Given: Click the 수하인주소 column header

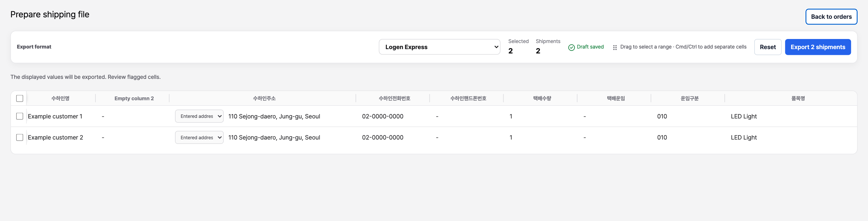Looking at the screenshot, I should coord(264,98).
